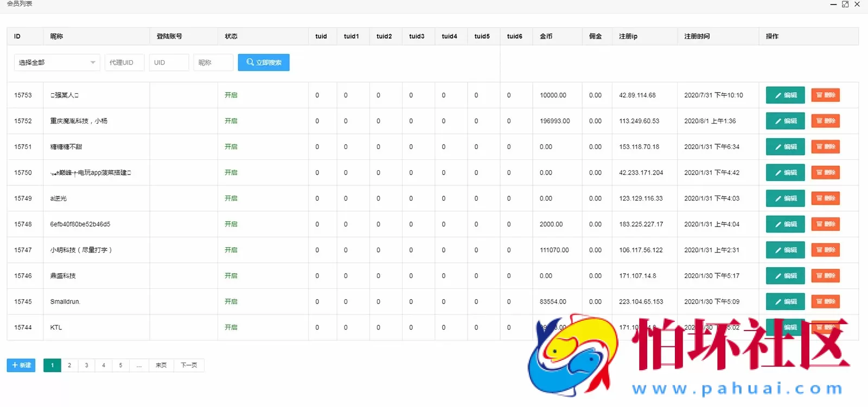Edit member 15753 using the pencil button
Viewport: 868px width, 407px height.
point(785,95)
